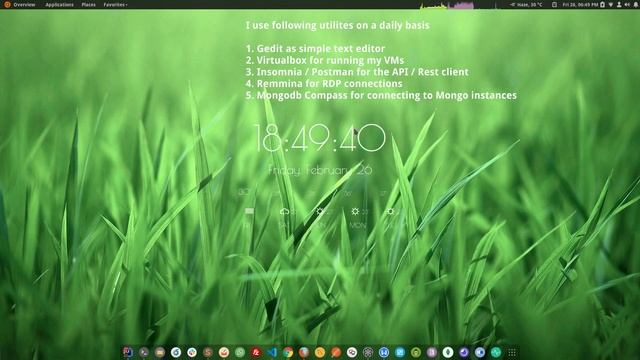Launch the terminal icon in dock
Image resolution: width=640 pixels, height=360 pixels.
point(144,352)
